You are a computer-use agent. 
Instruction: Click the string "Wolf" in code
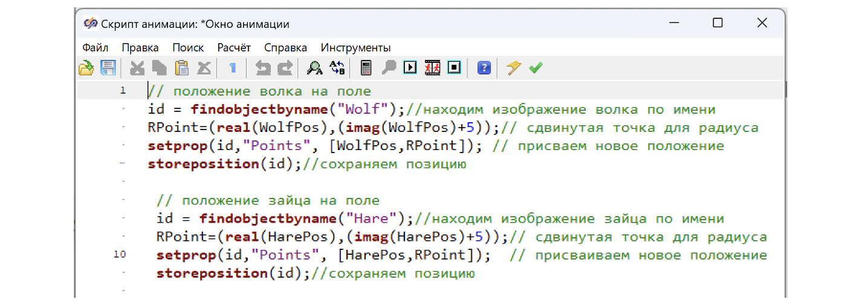pyautogui.click(x=363, y=110)
